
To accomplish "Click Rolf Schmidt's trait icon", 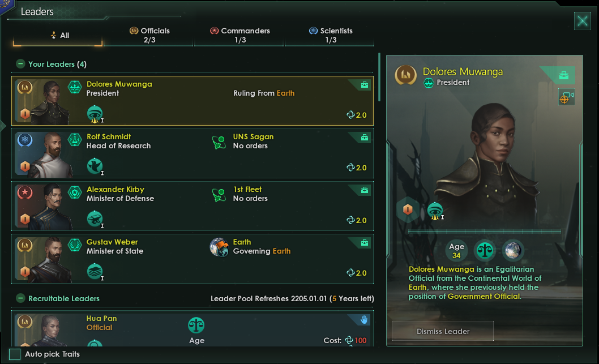I will [95, 166].
